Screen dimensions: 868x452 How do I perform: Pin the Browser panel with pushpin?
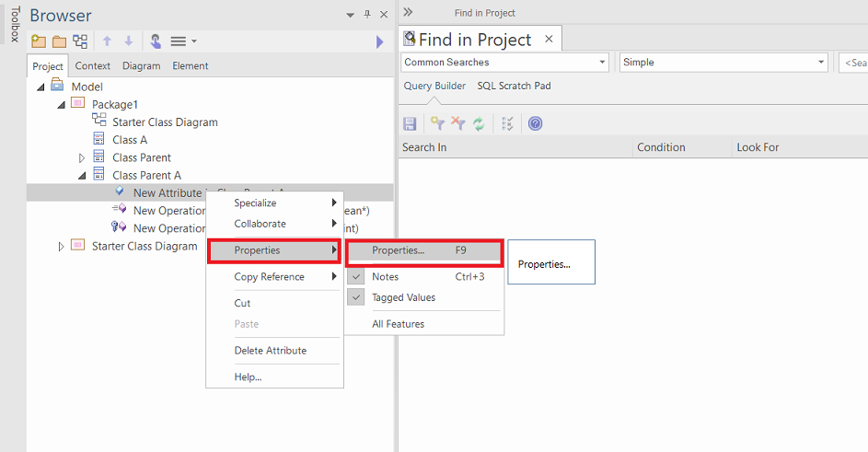click(367, 15)
